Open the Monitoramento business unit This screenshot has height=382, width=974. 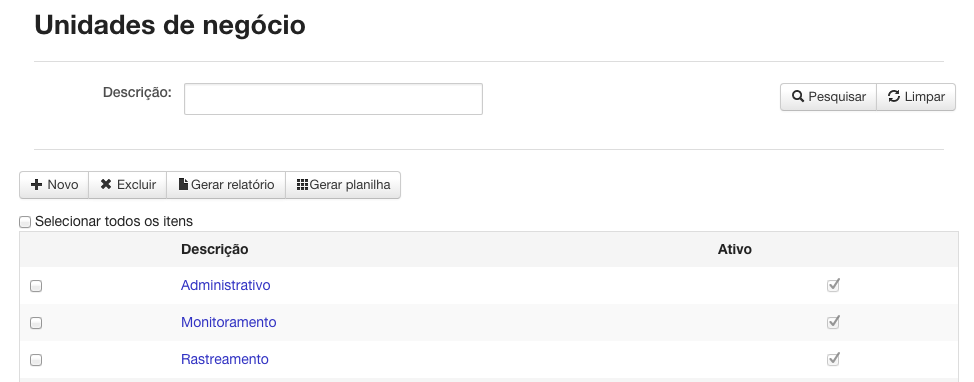point(229,322)
